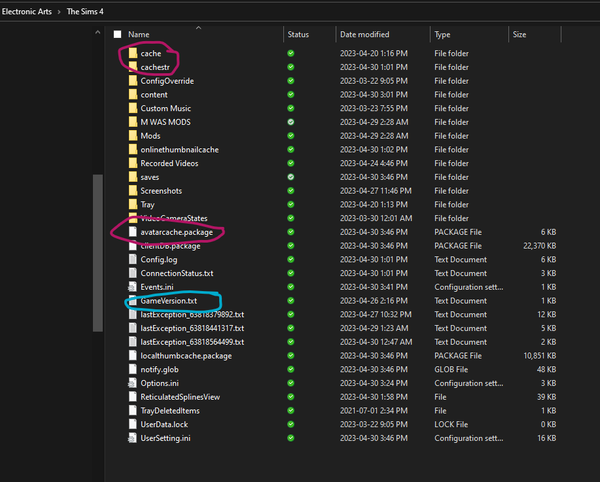Open the Recorded Videos folder icon
The width and height of the screenshot is (600, 482).
tap(133, 163)
